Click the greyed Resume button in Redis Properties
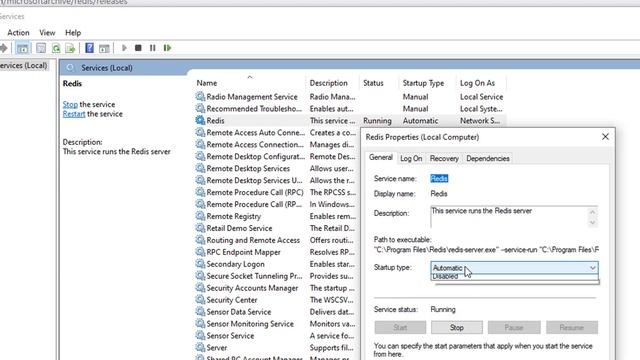The height and width of the screenshot is (360, 640). 572,327
